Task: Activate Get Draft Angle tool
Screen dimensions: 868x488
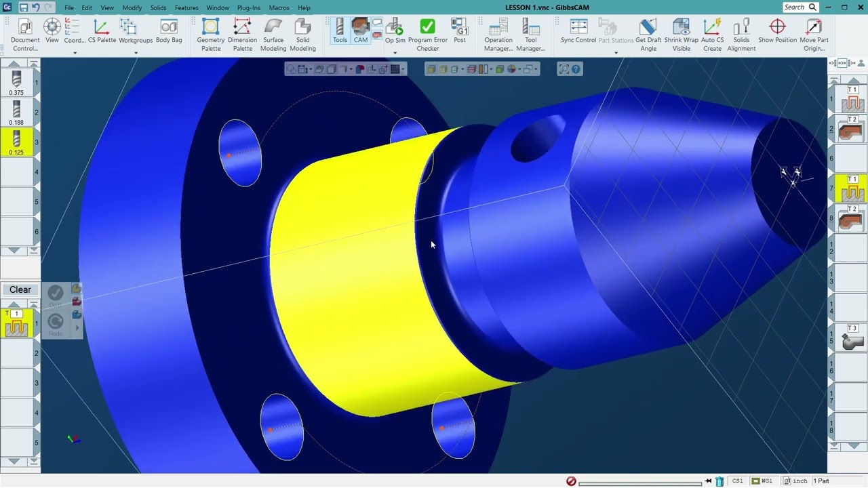Action: [648, 35]
